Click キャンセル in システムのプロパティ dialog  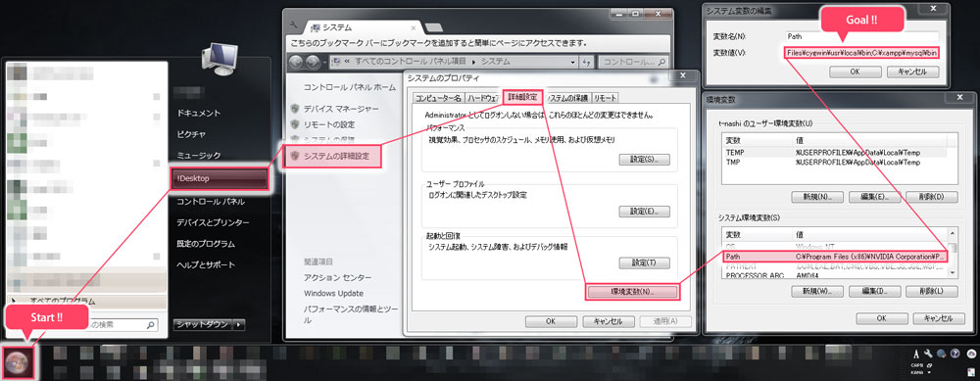609,321
